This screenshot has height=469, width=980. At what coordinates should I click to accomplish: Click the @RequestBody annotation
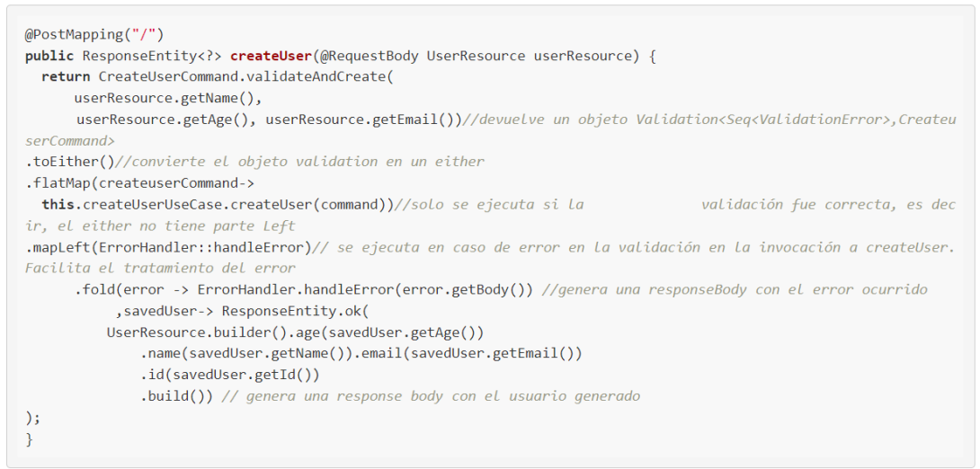(x=367, y=56)
